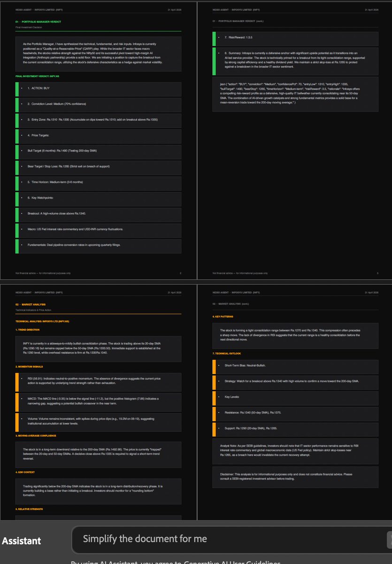Click the '6. Key Watchpoints:' row

pyautogui.click(x=98, y=198)
